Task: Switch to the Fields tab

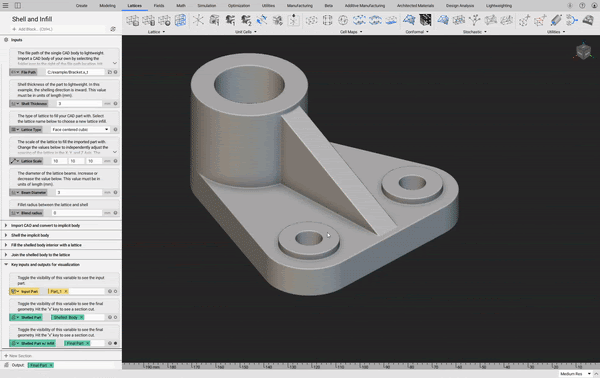Action: click(x=159, y=6)
